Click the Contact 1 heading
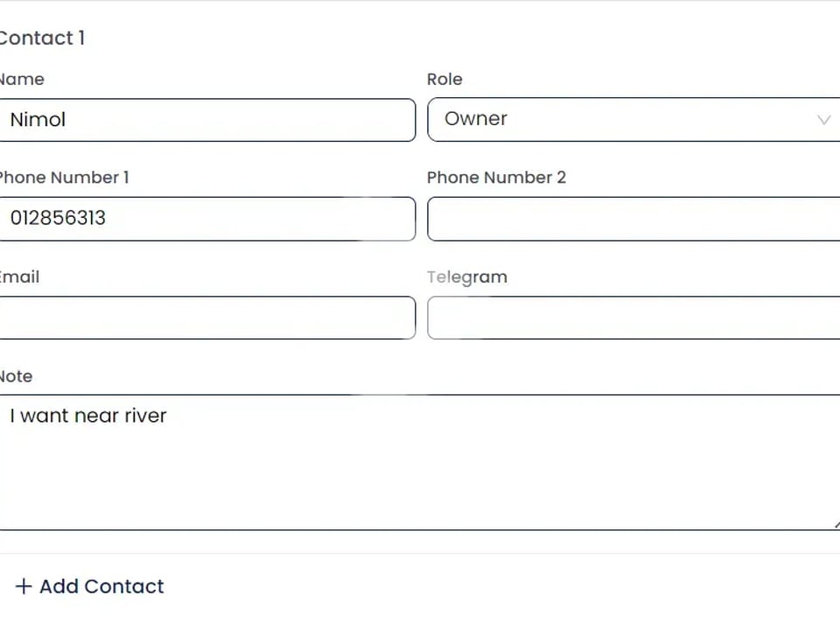 point(42,38)
